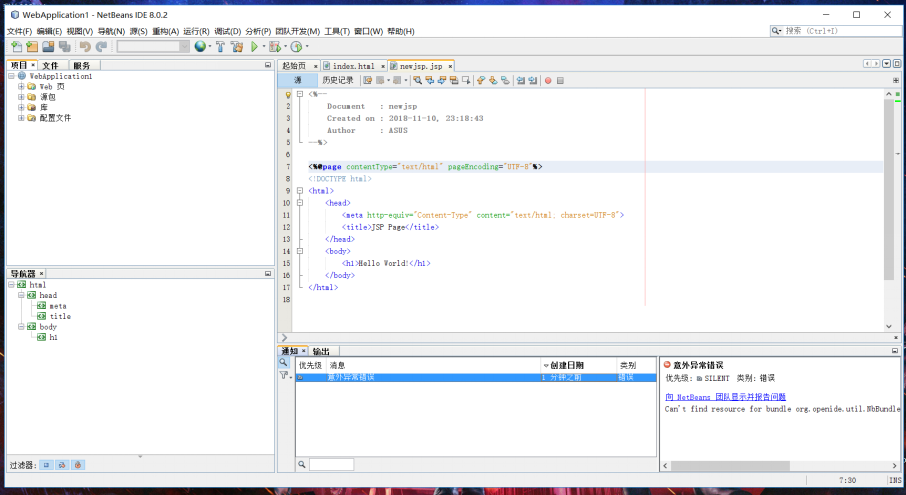Click the New File toolbar icon
Screen dimensions: 906x495
click(16, 47)
